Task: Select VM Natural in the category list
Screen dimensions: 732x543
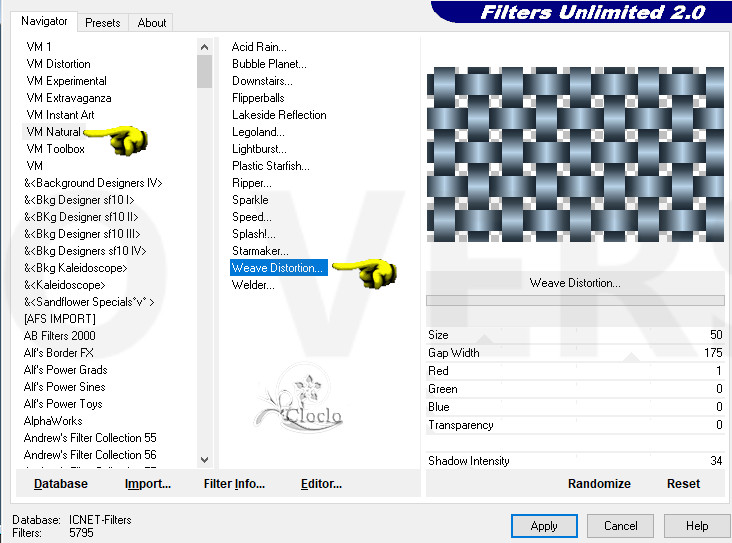Action: pos(53,132)
